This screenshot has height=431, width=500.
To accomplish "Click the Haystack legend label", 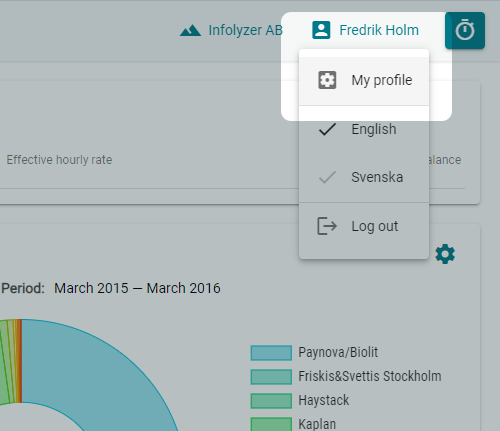I will click(x=324, y=400).
